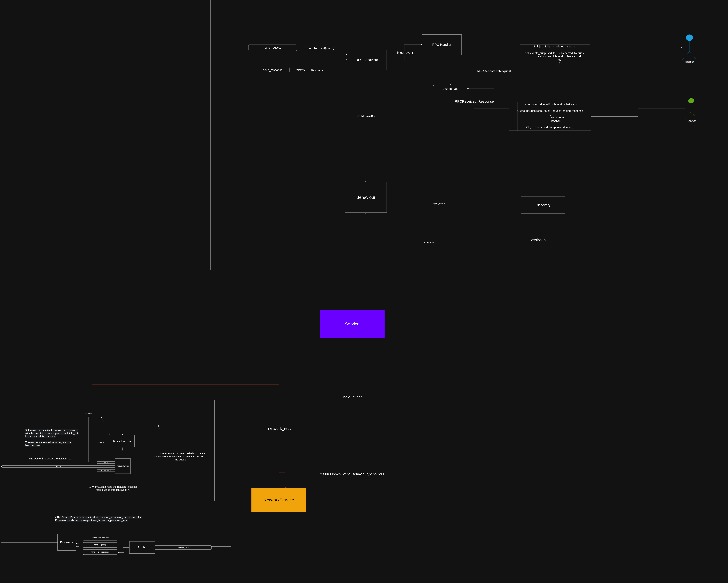Image resolution: width=728 pixels, height=583 pixels.
Task: Click the RPCSend::Response label
Action: 310,70
